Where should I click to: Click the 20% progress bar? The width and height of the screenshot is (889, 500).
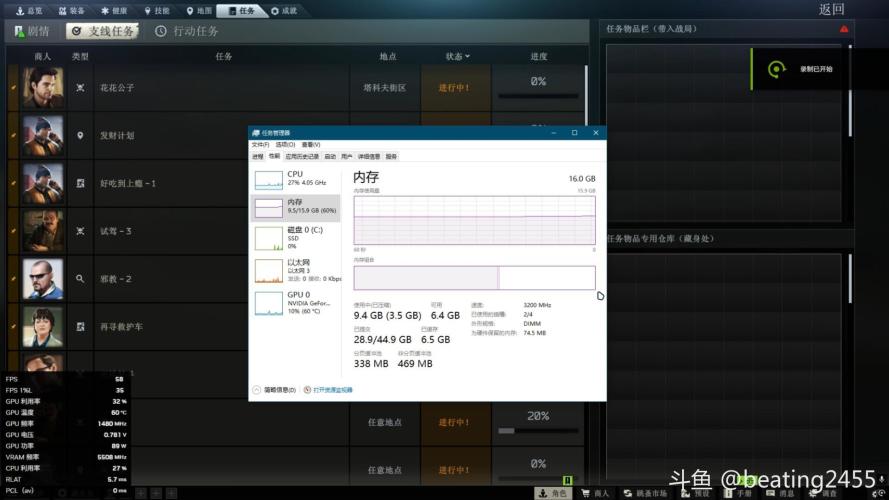[538, 431]
